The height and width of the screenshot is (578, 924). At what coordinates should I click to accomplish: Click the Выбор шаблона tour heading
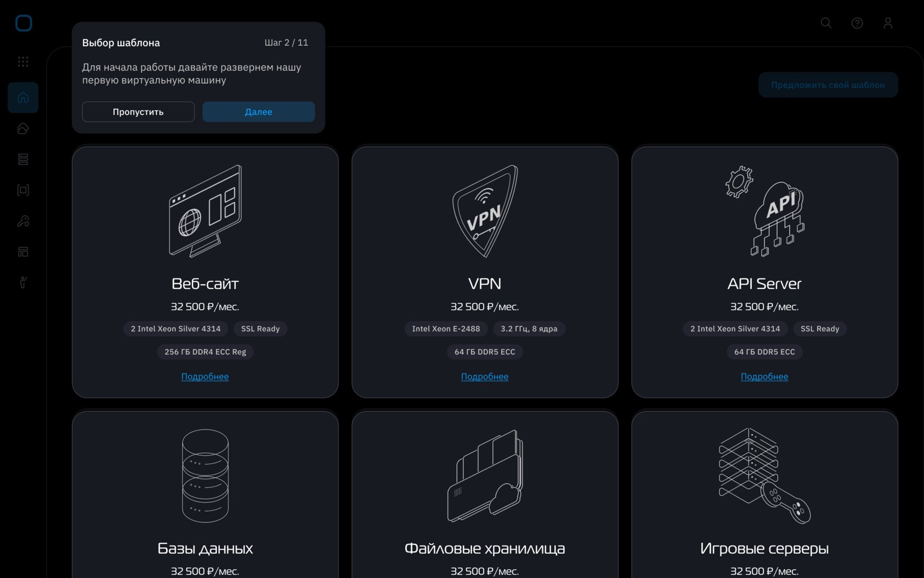pyautogui.click(x=121, y=43)
